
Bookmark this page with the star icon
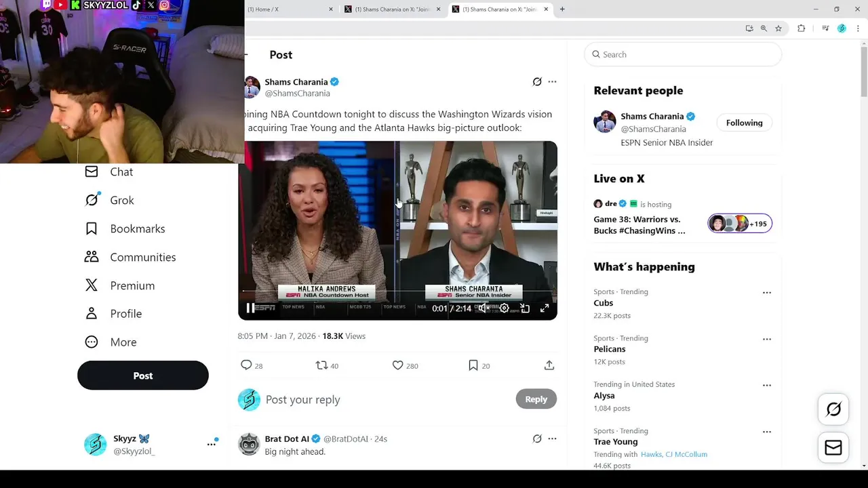(778, 28)
